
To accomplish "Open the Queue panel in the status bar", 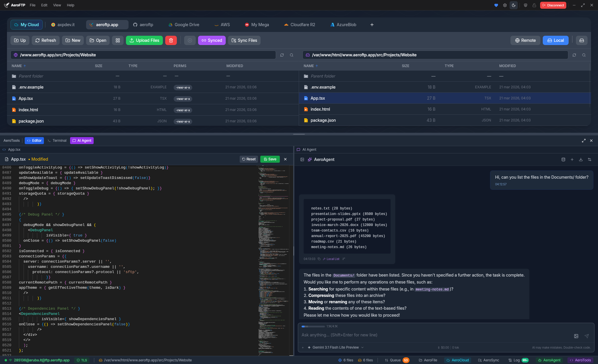I will pyautogui.click(x=396, y=360).
